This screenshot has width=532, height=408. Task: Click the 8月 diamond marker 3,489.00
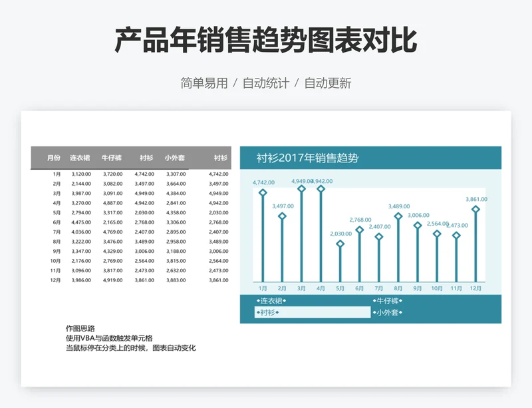[398, 216]
